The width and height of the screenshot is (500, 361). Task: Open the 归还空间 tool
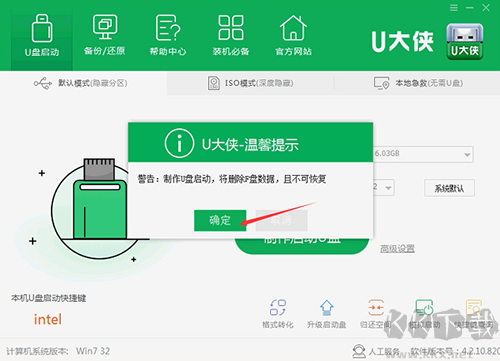[x=376, y=313]
